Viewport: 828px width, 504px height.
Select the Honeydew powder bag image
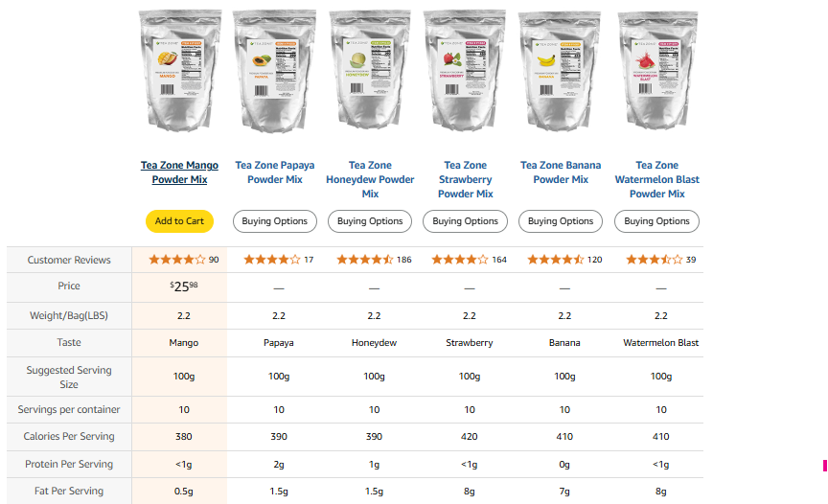point(370,72)
